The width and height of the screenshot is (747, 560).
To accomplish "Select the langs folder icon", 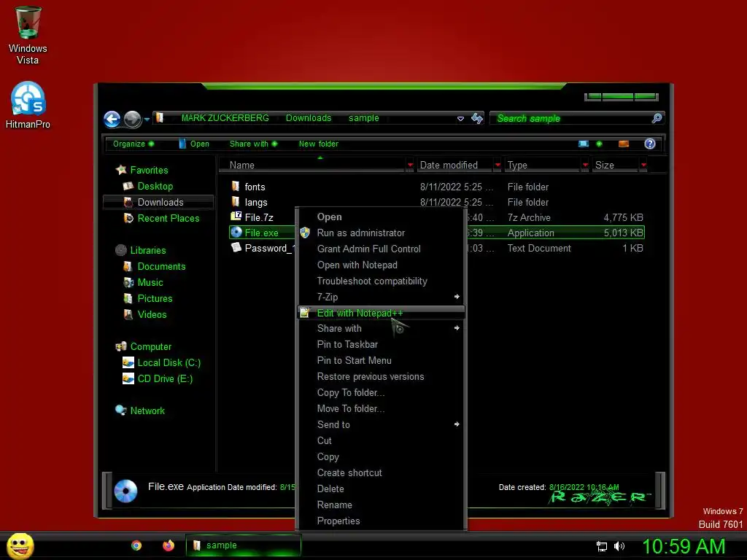I will click(236, 201).
